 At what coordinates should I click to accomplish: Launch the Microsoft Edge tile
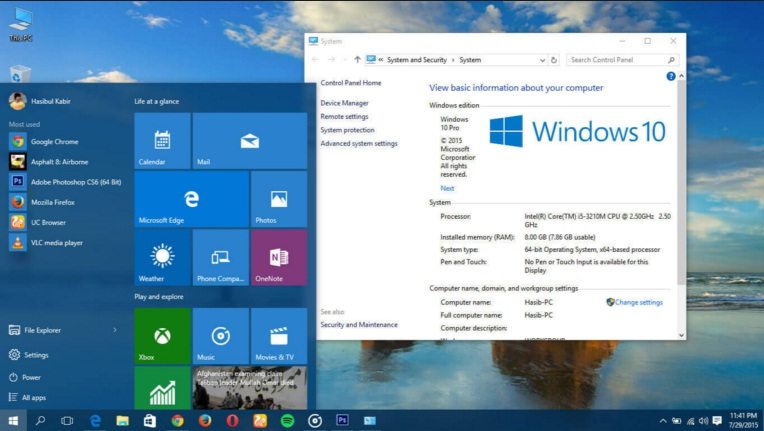click(191, 199)
